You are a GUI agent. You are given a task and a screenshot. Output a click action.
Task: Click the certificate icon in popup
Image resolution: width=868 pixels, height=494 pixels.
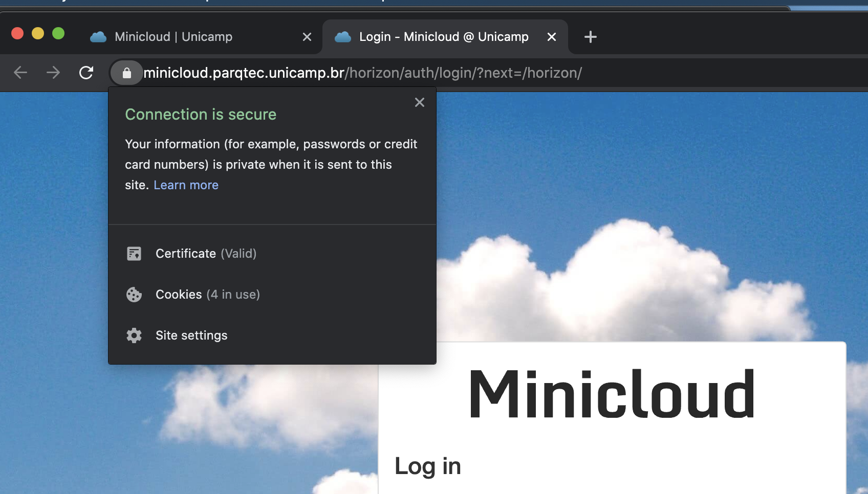click(134, 254)
